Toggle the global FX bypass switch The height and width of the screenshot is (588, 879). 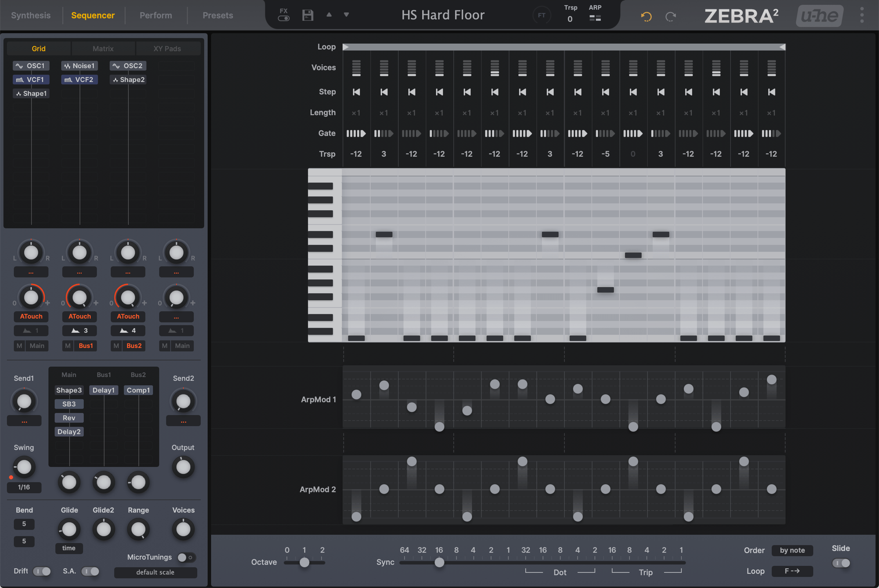point(284,18)
